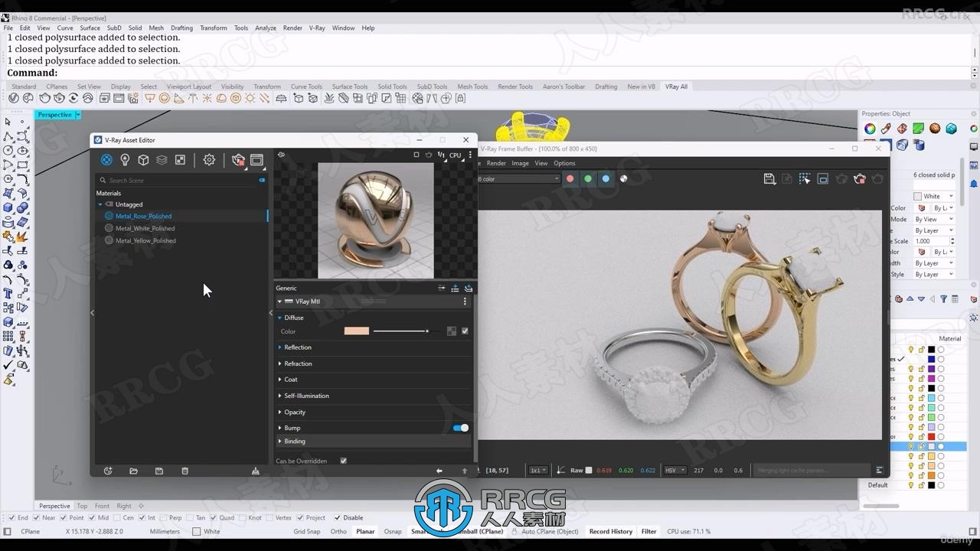Viewport: 980px width, 551px height.
Task: Click Diffuse texture slot checker icon
Action: pyautogui.click(x=452, y=331)
